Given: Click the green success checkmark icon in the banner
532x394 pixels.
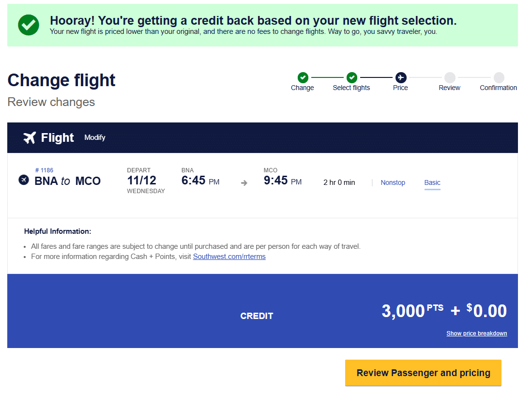Looking at the screenshot, I should point(29,25).
